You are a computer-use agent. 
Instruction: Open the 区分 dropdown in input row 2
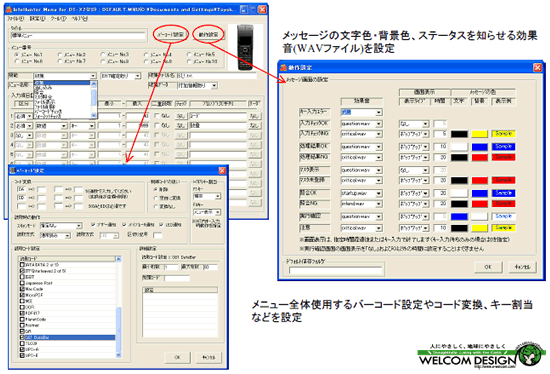[23, 126]
